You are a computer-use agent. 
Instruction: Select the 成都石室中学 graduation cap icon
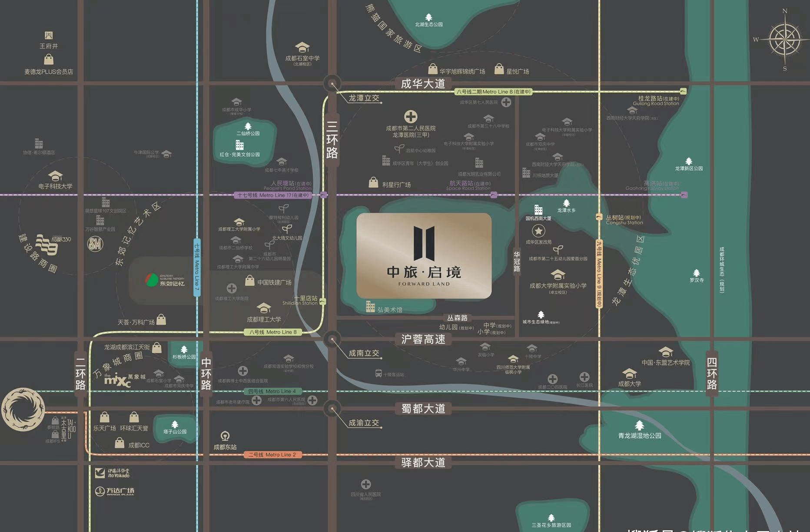tap(302, 47)
